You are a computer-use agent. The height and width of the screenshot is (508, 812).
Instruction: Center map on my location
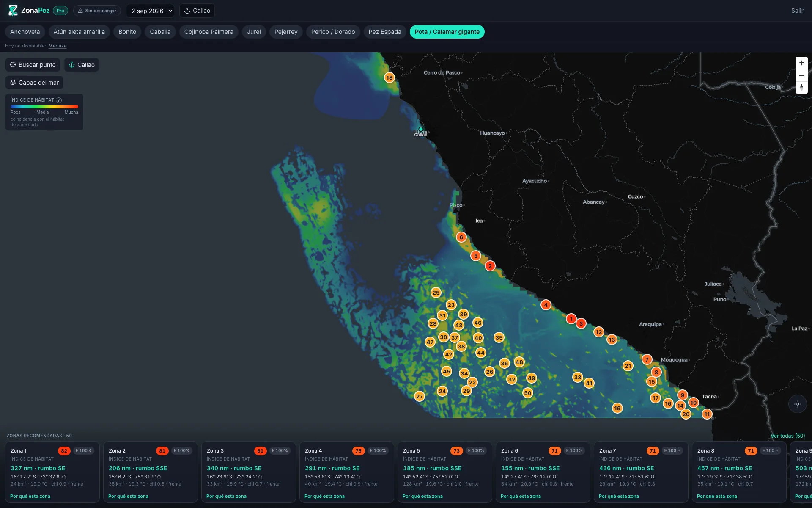point(798,404)
